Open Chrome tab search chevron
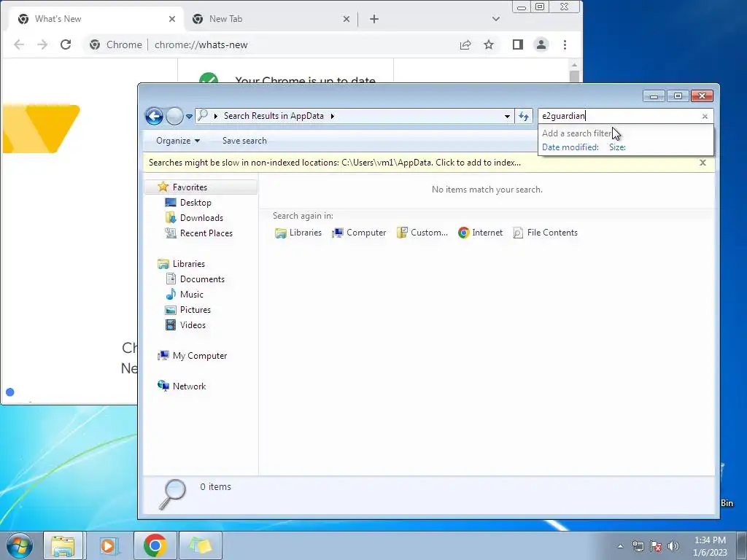Screen dimensions: 747x560 pyautogui.click(x=496, y=19)
